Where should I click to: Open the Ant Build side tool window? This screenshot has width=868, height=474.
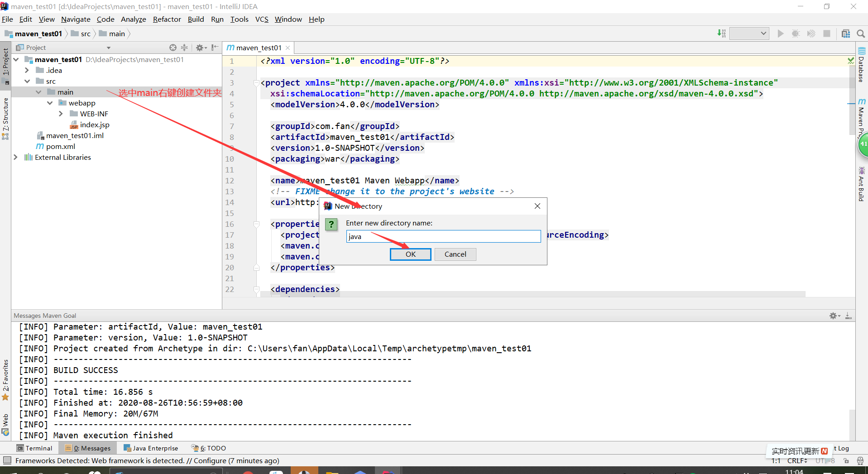pyautogui.click(x=861, y=184)
